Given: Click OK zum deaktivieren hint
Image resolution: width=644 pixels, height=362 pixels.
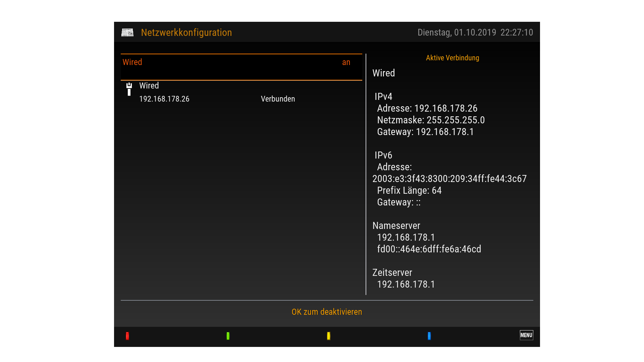Looking at the screenshot, I should (x=327, y=312).
